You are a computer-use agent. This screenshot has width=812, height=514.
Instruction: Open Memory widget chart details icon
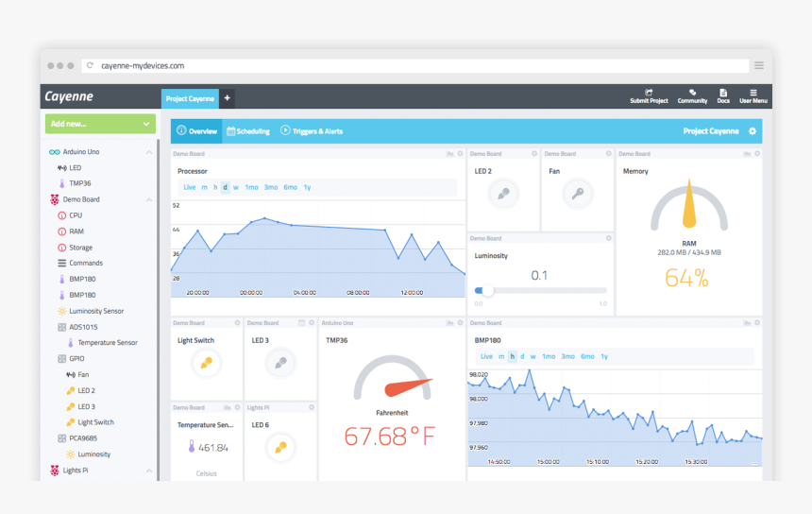[x=747, y=153]
